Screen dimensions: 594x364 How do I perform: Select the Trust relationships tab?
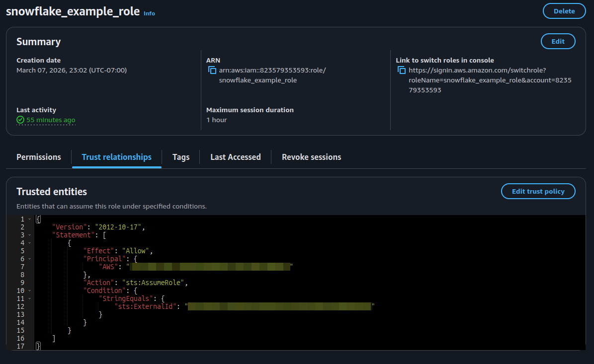pos(117,157)
